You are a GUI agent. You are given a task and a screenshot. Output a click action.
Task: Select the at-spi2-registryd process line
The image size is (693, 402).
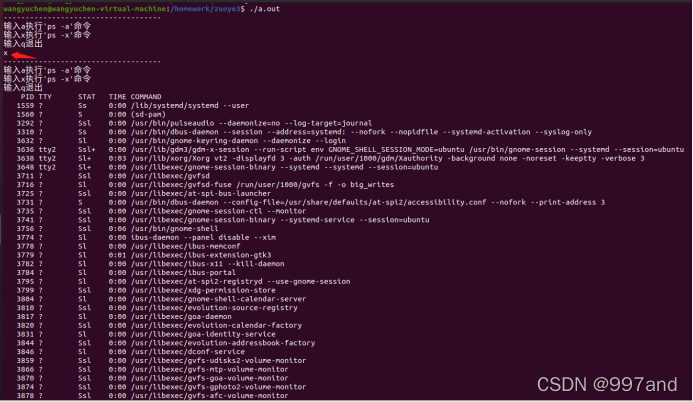(183, 281)
